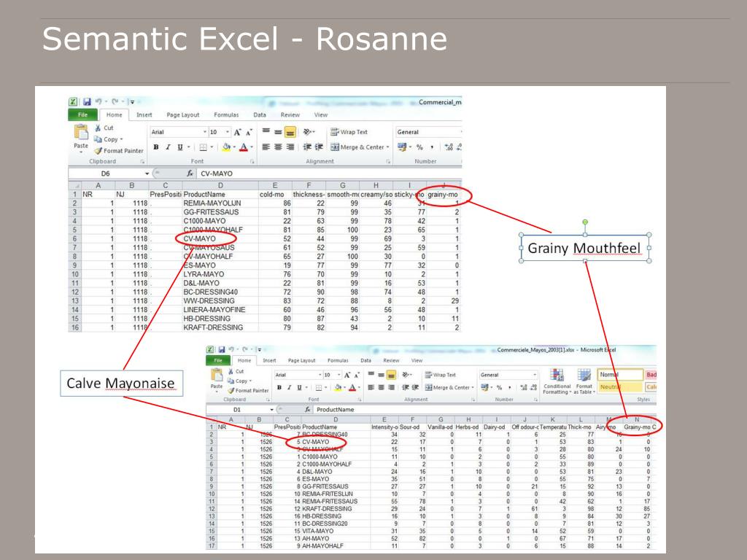Click Paste icon in lower Excel window
Image resolution: width=747 pixels, height=560 pixels.
(216, 375)
